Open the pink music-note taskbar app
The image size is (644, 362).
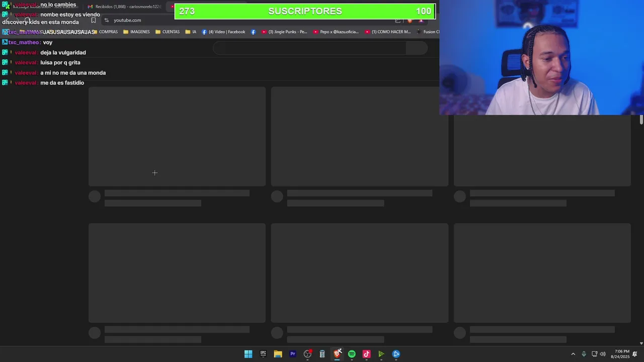[x=366, y=354]
